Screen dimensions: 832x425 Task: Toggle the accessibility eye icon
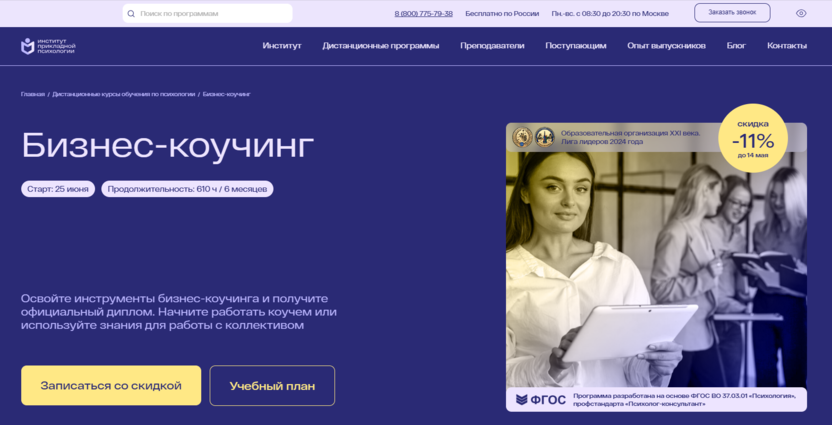coord(801,13)
